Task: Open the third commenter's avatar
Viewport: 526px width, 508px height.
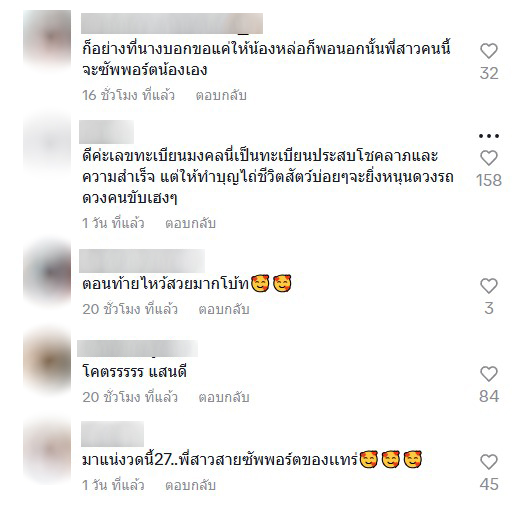Action: tap(47, 272)
